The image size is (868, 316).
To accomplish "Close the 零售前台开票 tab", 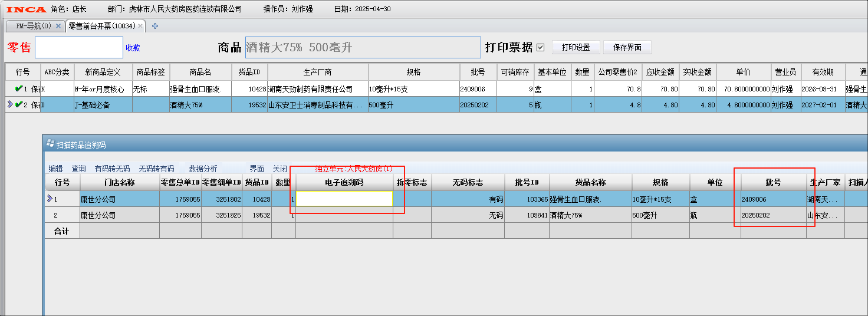I will pos(140,26).
